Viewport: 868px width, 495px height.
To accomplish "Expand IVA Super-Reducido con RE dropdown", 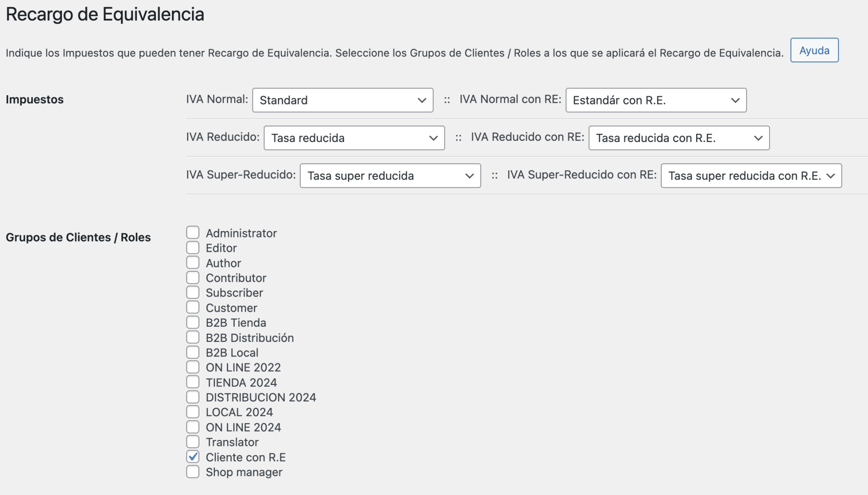I will (751, 176).
